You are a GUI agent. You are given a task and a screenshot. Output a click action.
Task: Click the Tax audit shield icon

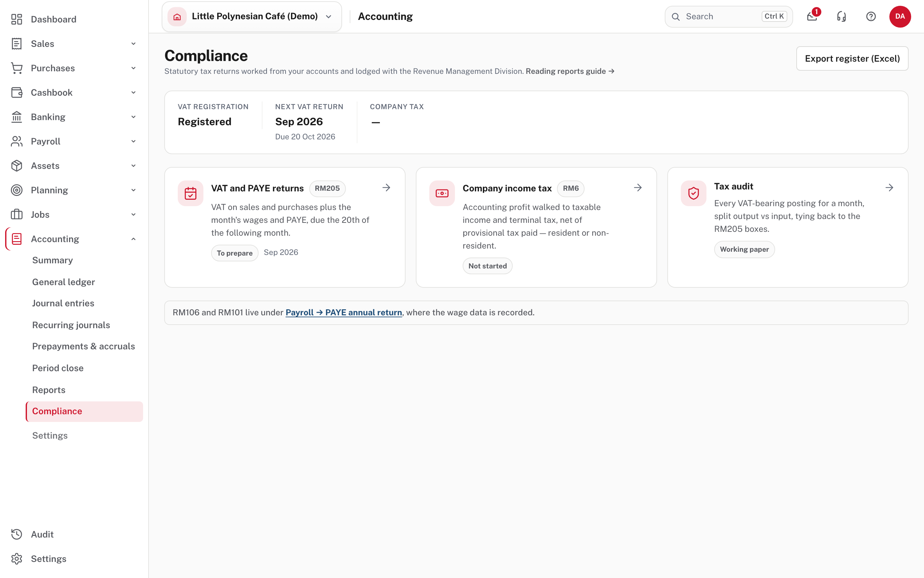point(693,193)
